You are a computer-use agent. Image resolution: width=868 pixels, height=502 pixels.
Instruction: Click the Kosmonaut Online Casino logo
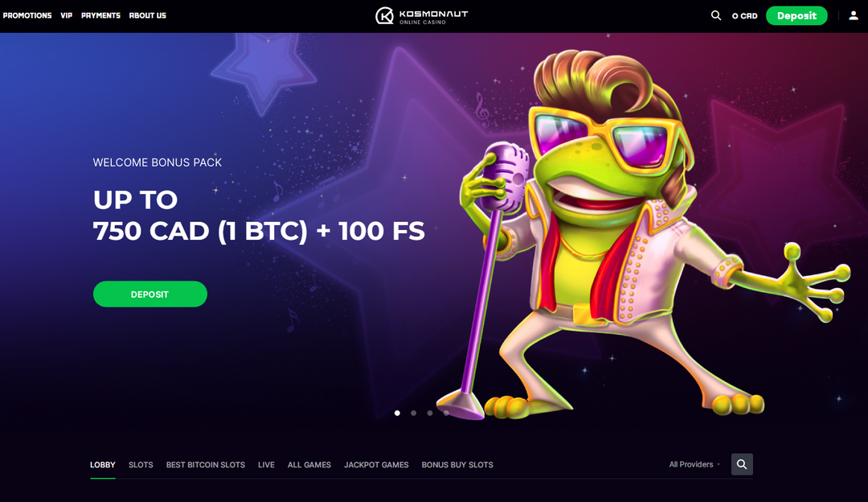422,15
